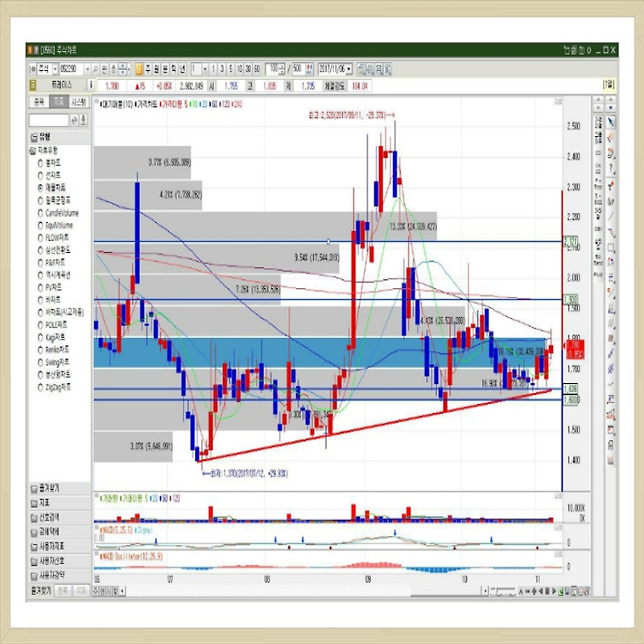Collapse the 유형 section header
This screenshot has width=644, height=644.
click(60, 137)
